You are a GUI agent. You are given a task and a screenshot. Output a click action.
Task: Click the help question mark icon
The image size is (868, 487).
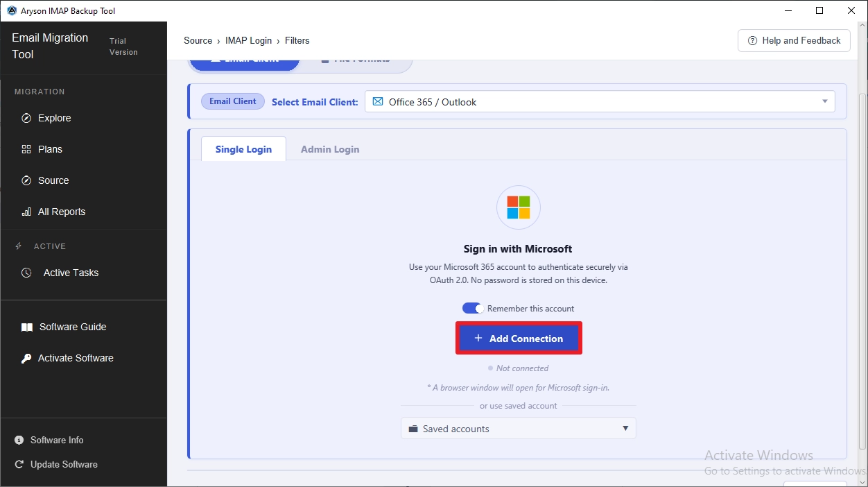click(752, 41)
